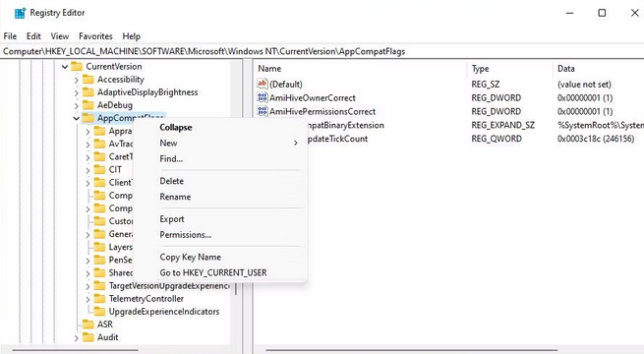Viewport: 644px width, 354px height.
Task: Click the TelemetryController folder icon
Action: tap(99, 299)
